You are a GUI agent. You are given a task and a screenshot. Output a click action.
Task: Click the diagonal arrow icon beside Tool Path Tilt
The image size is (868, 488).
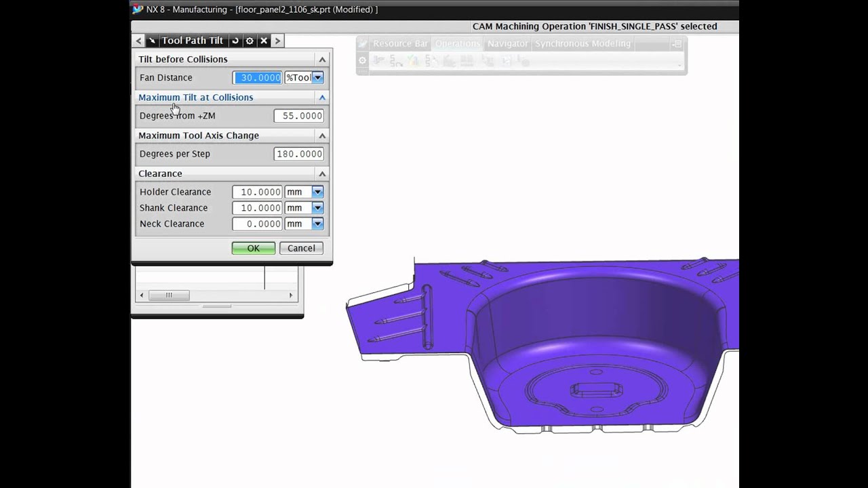point(152,41)
